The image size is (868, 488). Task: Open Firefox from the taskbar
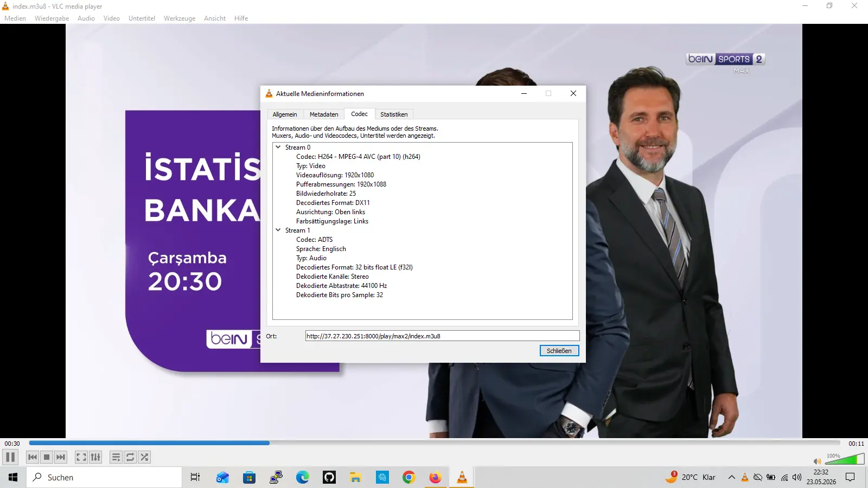point(435,477)
